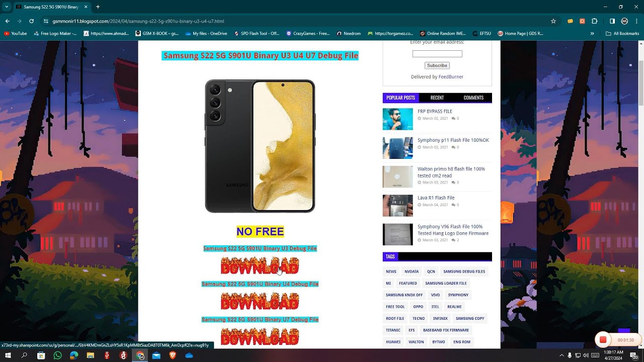Open WhatsApp from the taskbar
Screen dimensions: 644x362
click(57, 355)
